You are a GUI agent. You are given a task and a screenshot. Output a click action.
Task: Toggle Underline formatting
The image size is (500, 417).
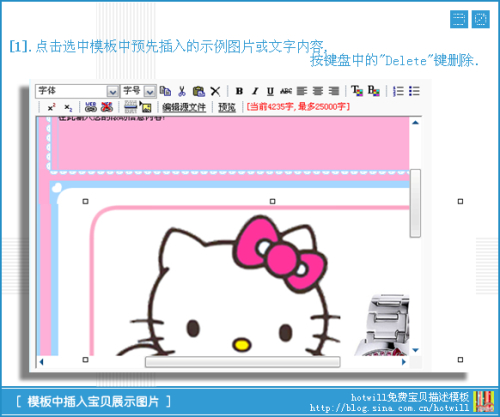coord(270,91)
